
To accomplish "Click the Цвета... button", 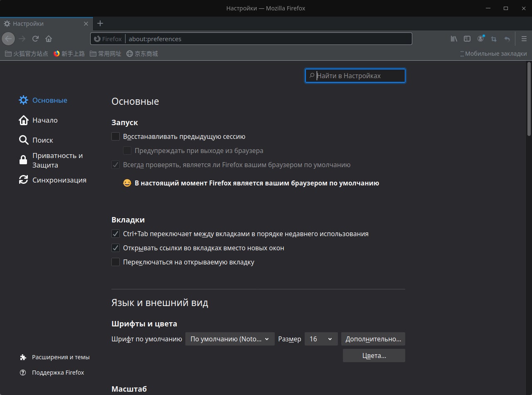I will (x=374, y=355).
